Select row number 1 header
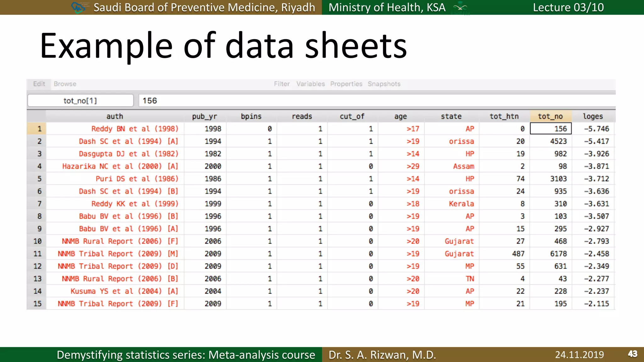Viewport: 644px width, 362px height. tap(36, 129)
